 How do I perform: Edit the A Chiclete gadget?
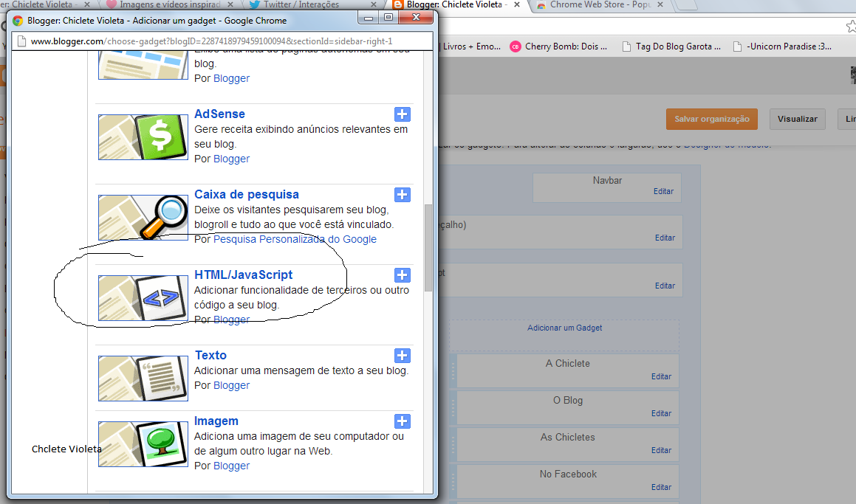(x=661, y=376)
